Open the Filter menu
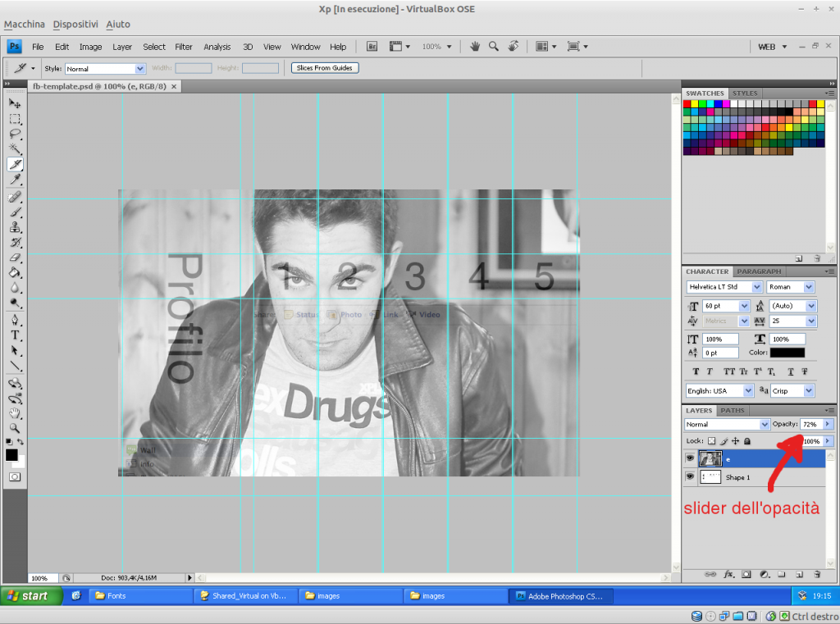The height and width of the screenshot is (624, 840). coord(184,47)
